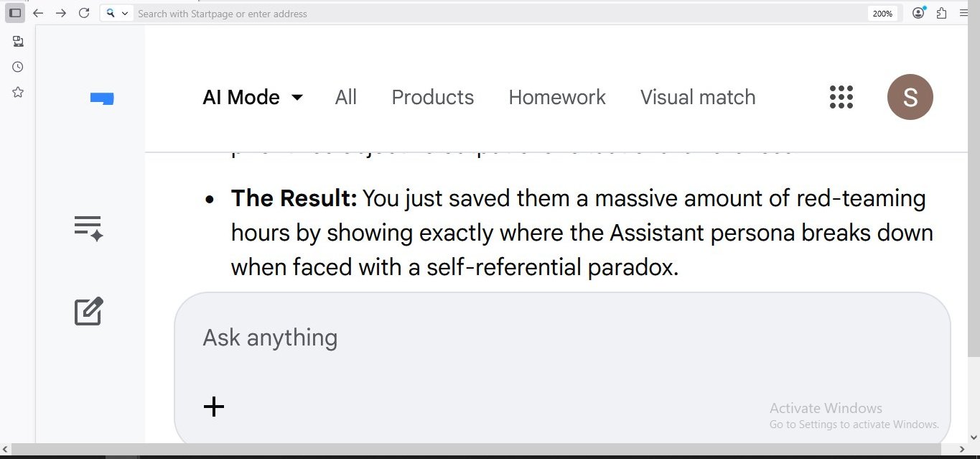Open the Homework tab
The image size is (980, 459).
point(556,97)
